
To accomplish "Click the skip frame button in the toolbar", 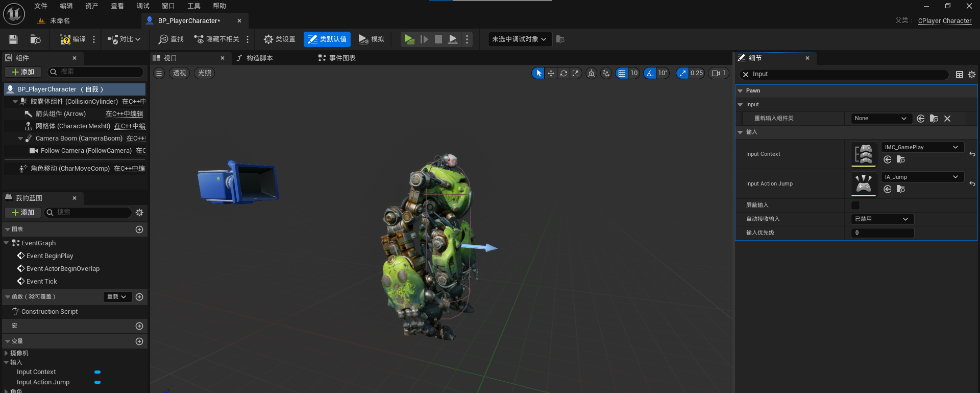I will pos(424,39).
